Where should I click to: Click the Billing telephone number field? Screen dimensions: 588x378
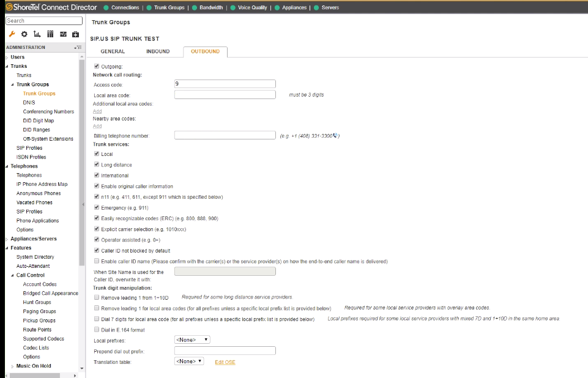225,135
